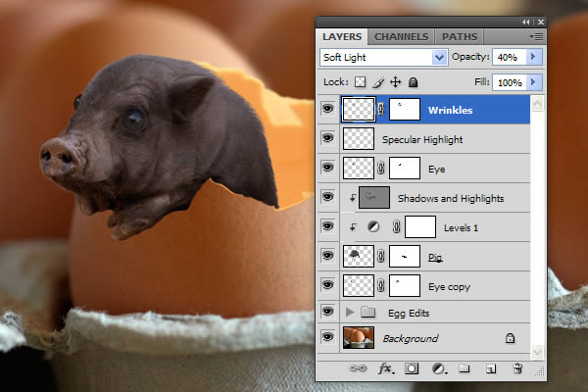Create new adjustment layer icon
Image resolution: width=588 pixels, height=392 pixels.
coord(439,368)
